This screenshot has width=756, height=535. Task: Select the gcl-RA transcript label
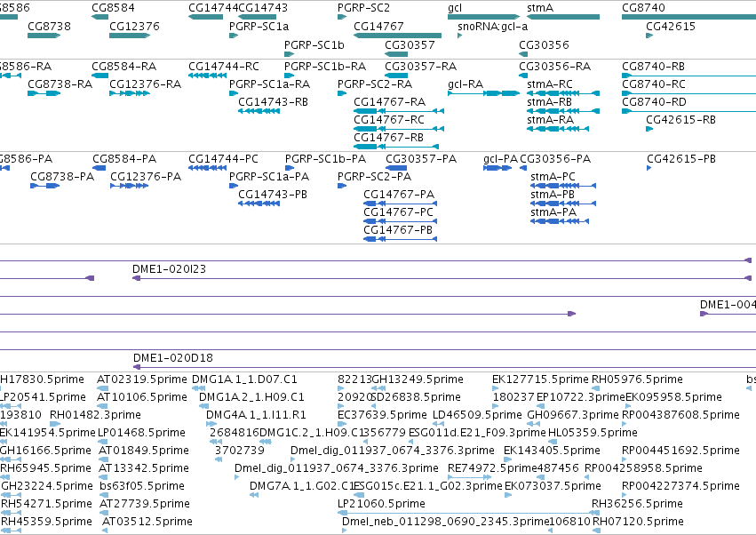466,84
